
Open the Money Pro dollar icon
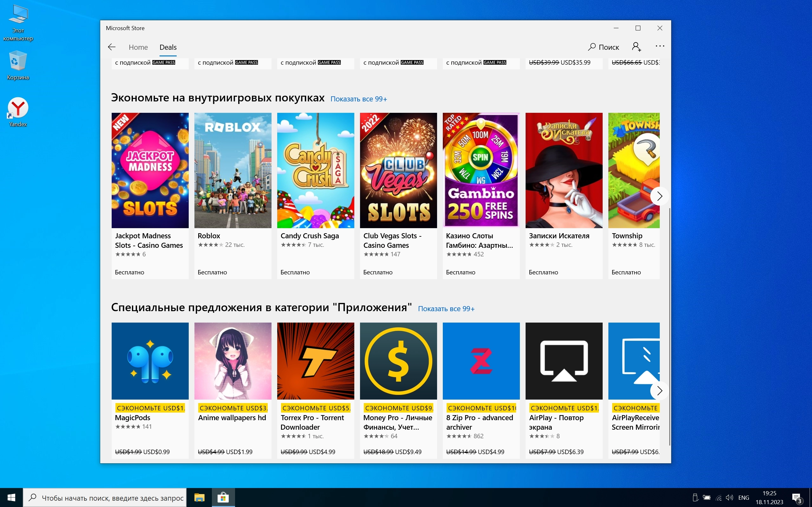coord(398,361)
